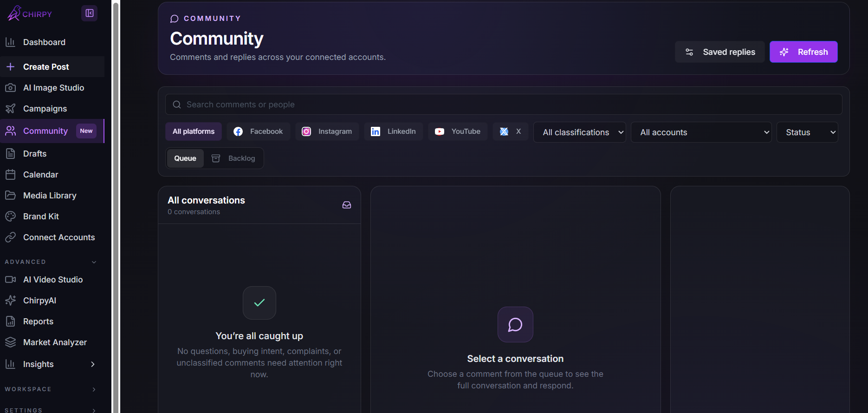Open All accounts dropdown
Image resolution: width=868 pixels, height=413 pixels.
tap(701, 132)
